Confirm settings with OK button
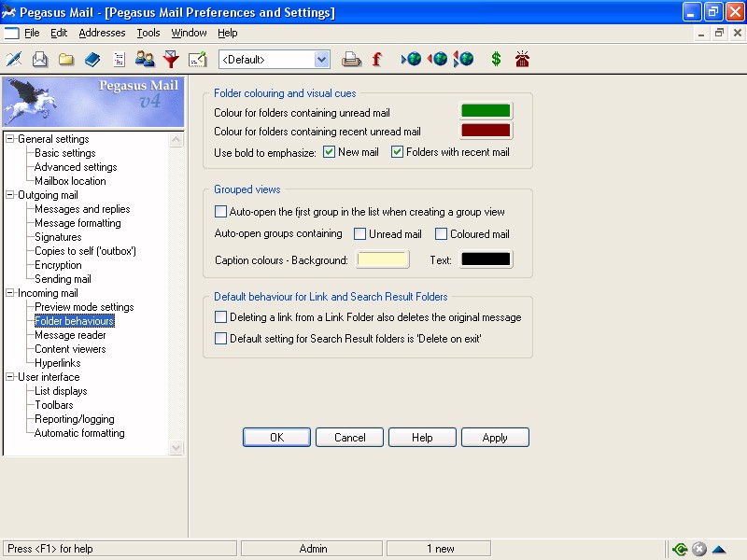Viewport: 747px width, 560px height. point(276,437)
